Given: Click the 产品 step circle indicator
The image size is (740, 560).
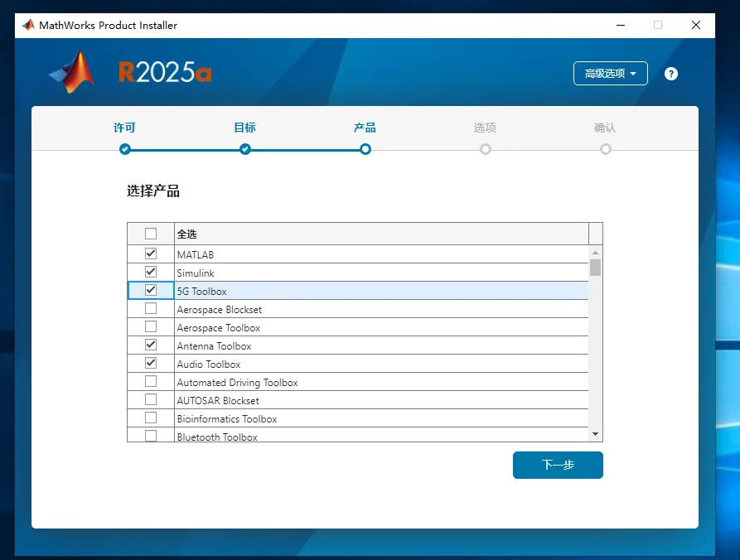Looking at the screenshot, I should coord(365,149).
